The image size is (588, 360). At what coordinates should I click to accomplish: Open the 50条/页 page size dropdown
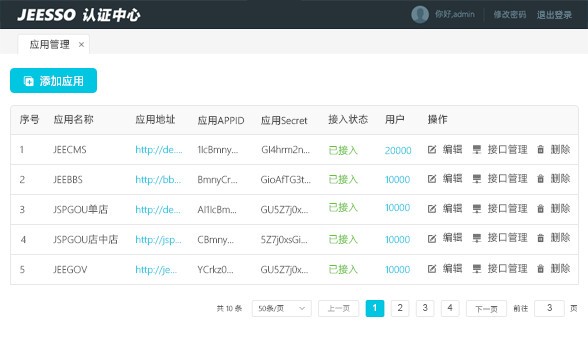click(x=282, y=308)
